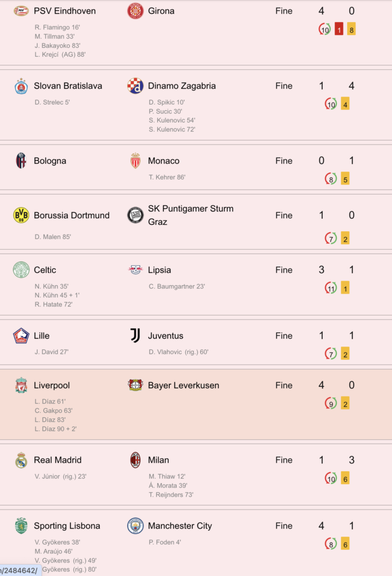Click substitutions icon in Liverpool match row
The width and height of the screenshot is (392, 576).
(331, 403)
